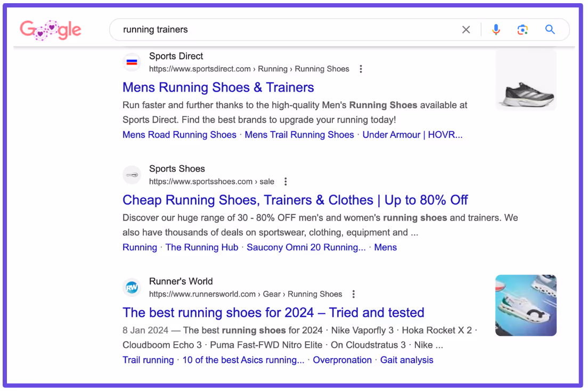
Task: Click the runnersworld.com URL breadcrumb
Action: tap(246, 294)
